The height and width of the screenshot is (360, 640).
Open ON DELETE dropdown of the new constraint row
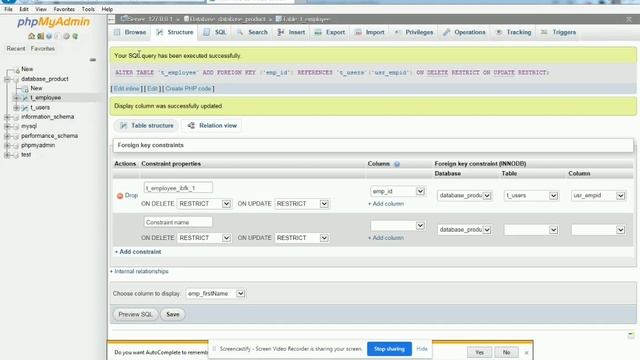204,238
